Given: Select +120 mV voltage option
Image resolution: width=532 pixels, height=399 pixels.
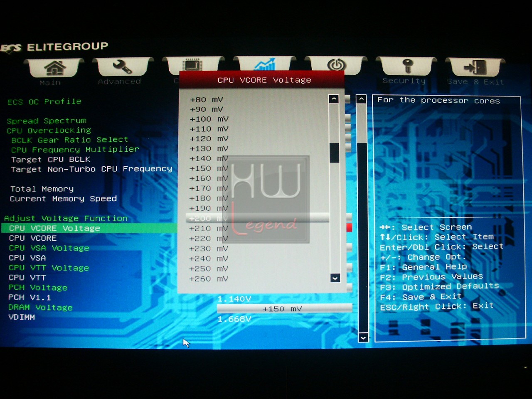Looking at the screenshot, I should click(x=209, y=139).
